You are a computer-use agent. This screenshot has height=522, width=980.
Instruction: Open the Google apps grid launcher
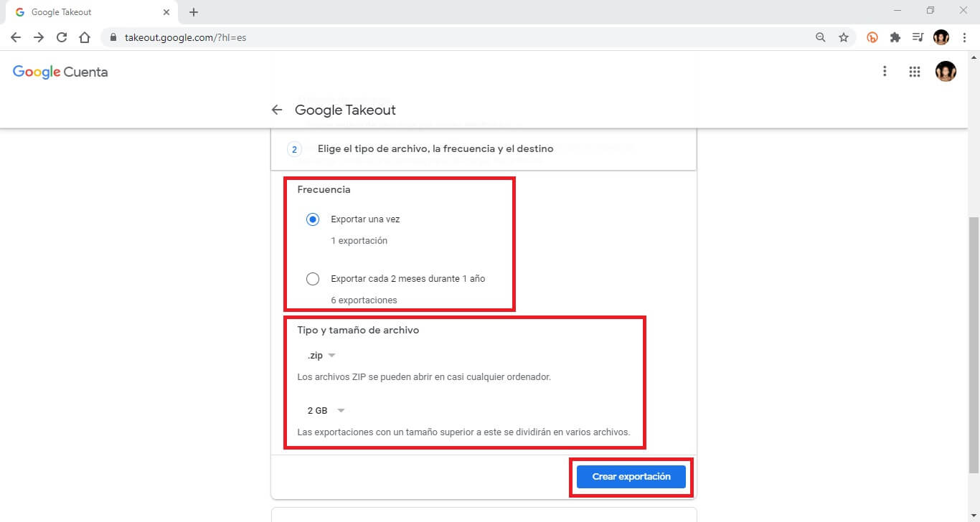pos(914,72)
